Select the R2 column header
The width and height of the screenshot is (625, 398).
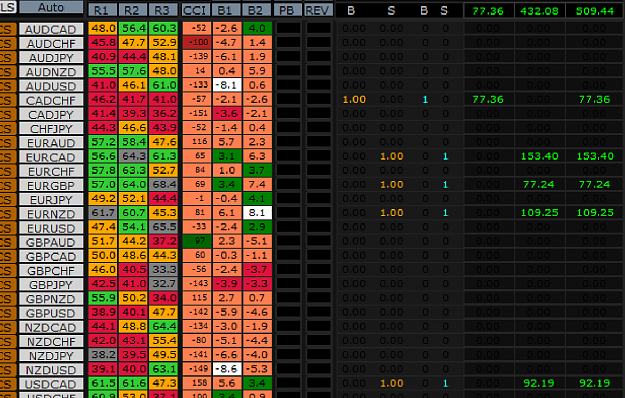tap(133, 10)
